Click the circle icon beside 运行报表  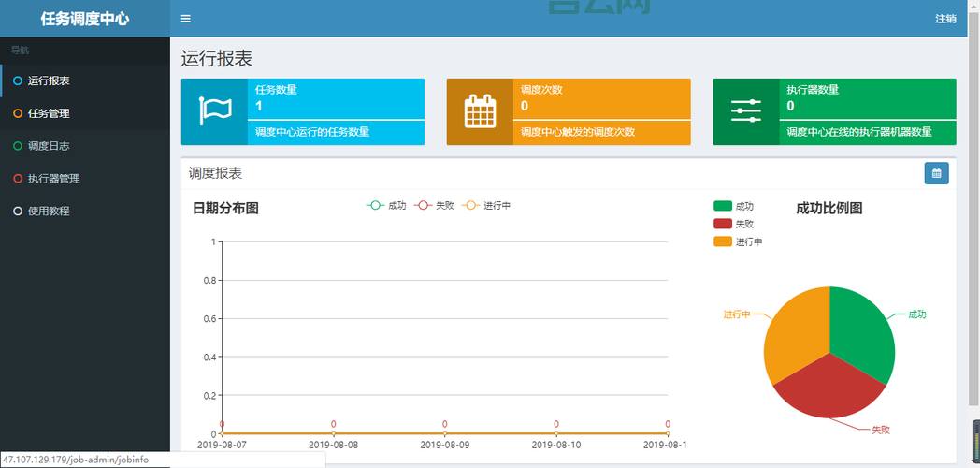[18, 80]
